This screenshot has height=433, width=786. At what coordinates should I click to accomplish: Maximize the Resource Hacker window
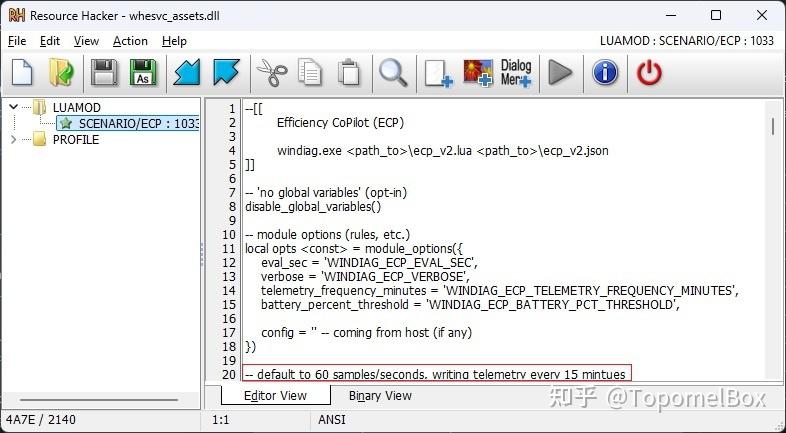click(716, 16)
